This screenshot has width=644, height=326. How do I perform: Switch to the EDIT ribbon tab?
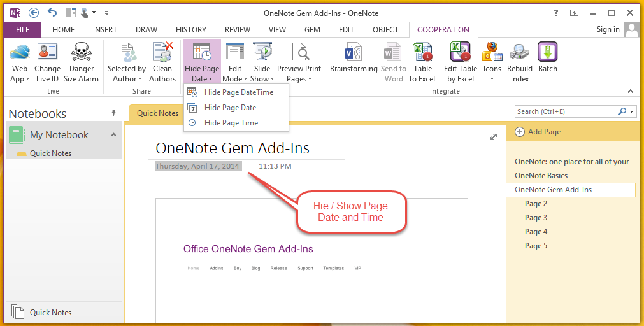click(347, 29)
